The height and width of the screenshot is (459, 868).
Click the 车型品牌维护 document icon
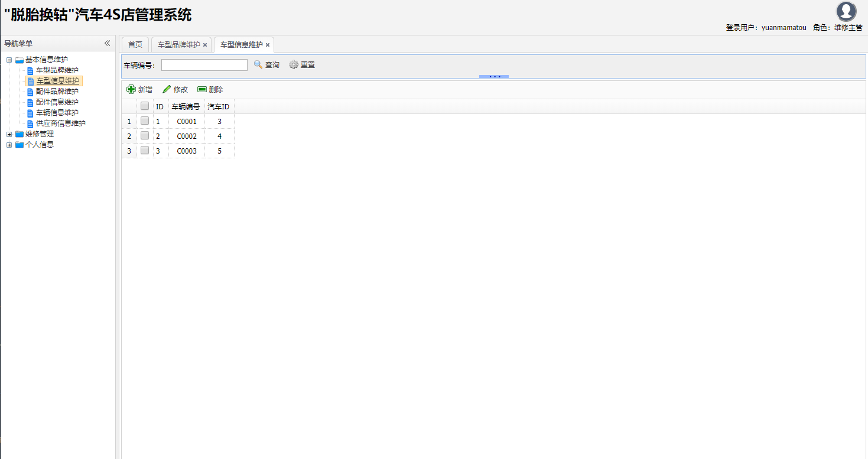[x=30, y=71]
